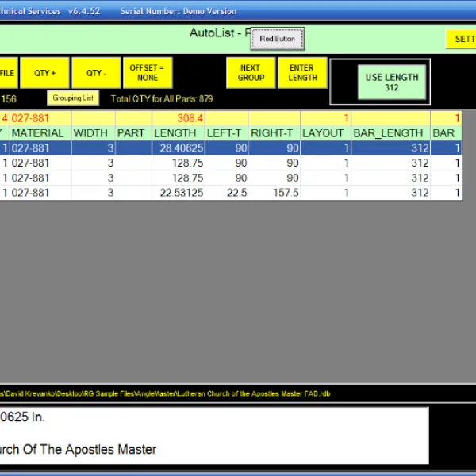Click the RIGHT-T column header
Screen dimensions: 476x476
[274, 133]
